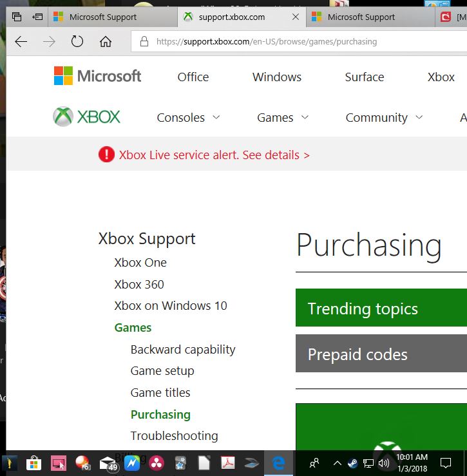Open the People tray icon
This screenshot has height=476, width=467.
click(x=314, y=463)
